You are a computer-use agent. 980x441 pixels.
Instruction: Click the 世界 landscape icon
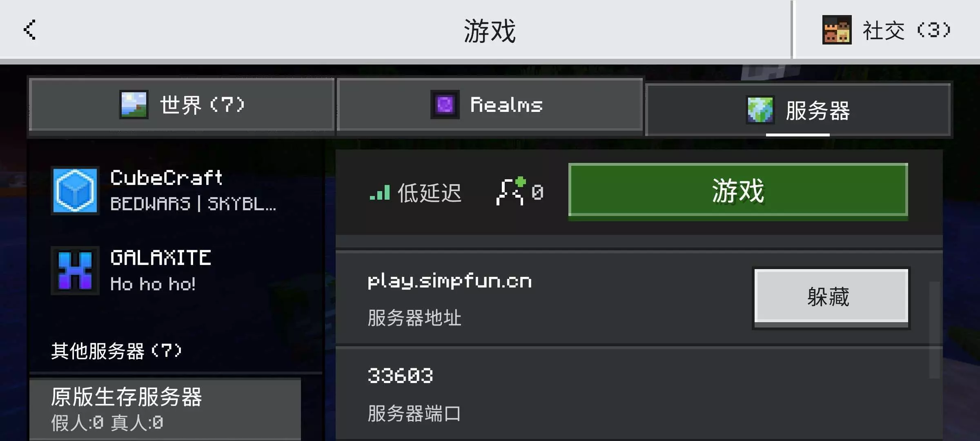(134, 105)
